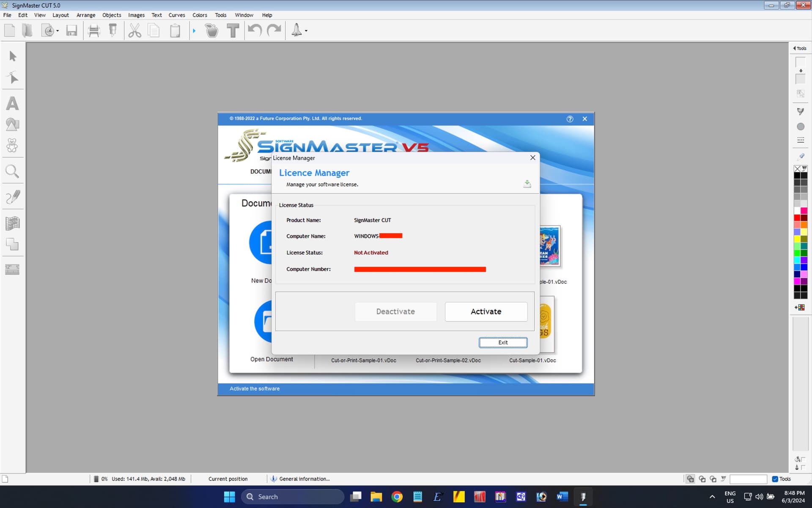The width and height of the screenshot is (812, 508).
Task: Collapse the Tools panel header arrow
Action: [794, 48]
